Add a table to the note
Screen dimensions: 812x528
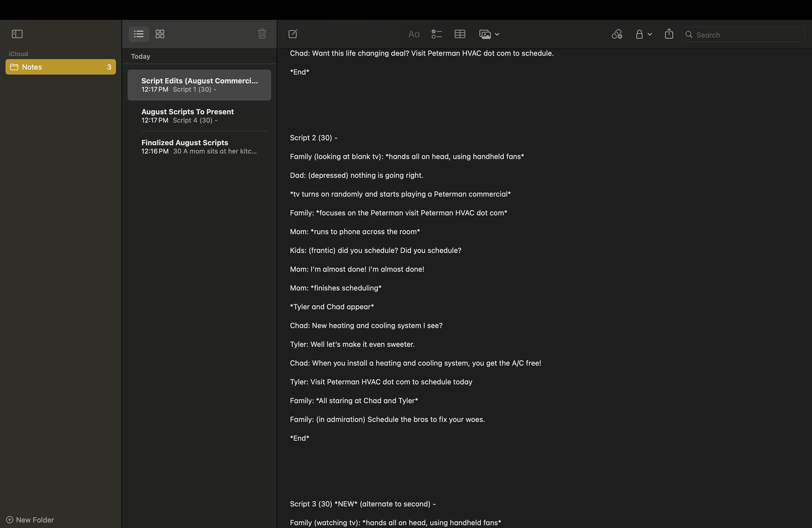tap(460, 34)
